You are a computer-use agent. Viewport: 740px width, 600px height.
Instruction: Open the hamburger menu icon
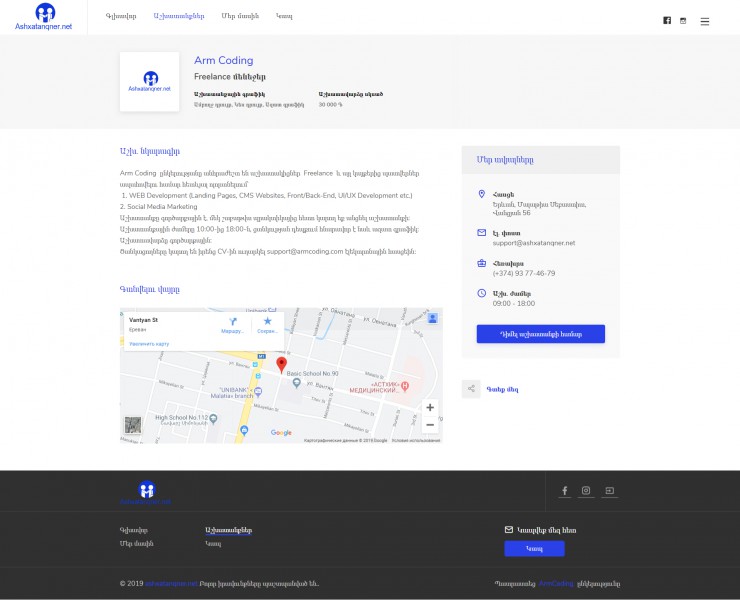(705, 21)
